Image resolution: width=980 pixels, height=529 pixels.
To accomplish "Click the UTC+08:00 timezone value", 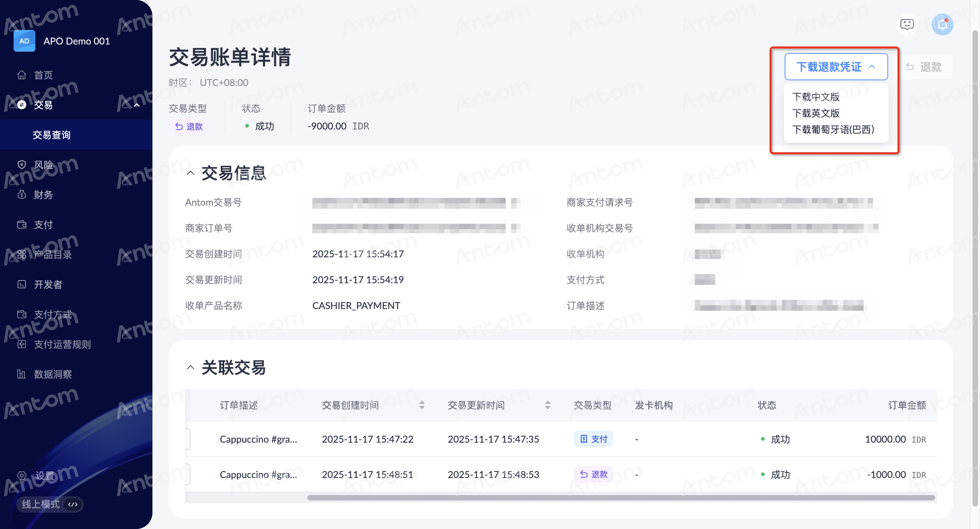I will coord(224,83).
